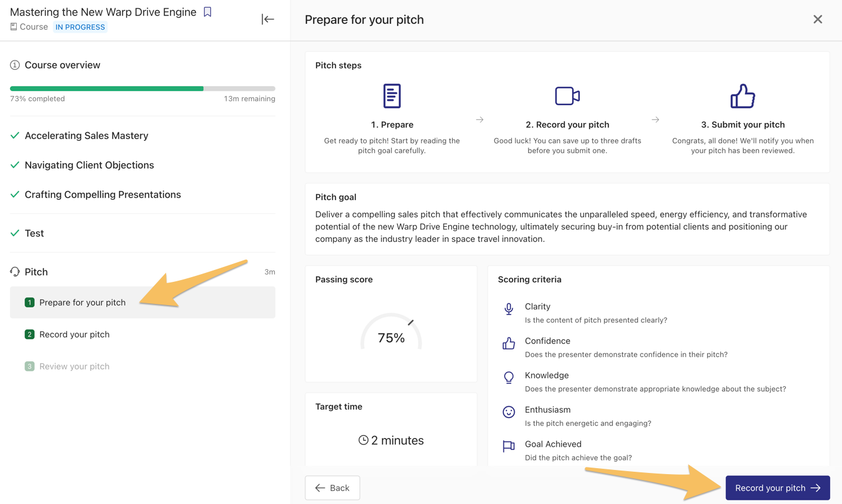Go back with the Back button
The image size is (842, 504).
tap(333, 488)
